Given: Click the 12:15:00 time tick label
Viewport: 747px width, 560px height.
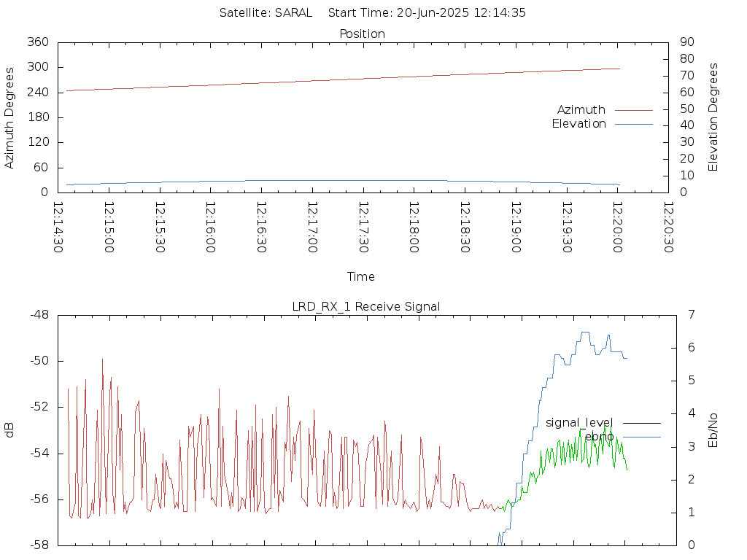Looking at the screenshot, I should 109,227.
